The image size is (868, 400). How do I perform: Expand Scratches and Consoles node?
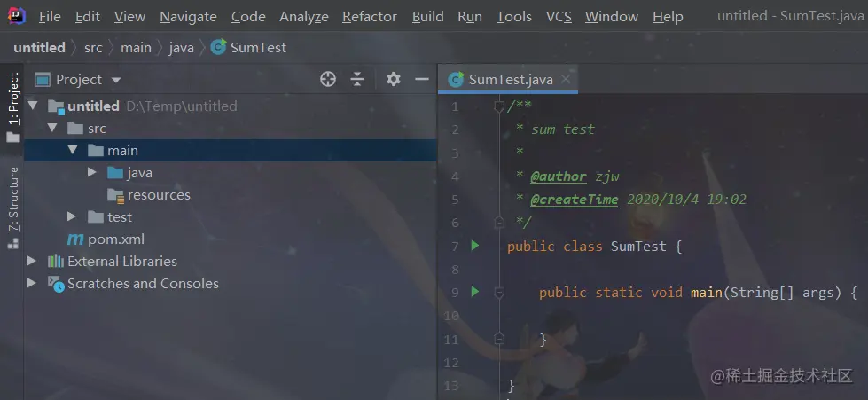coord(32,283)
